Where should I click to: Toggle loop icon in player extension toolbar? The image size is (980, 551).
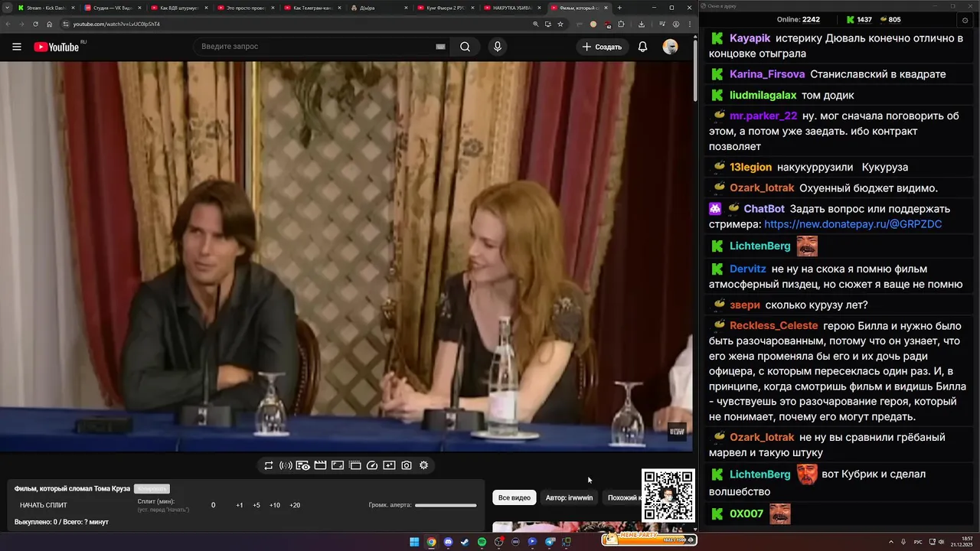click(269, 465)
